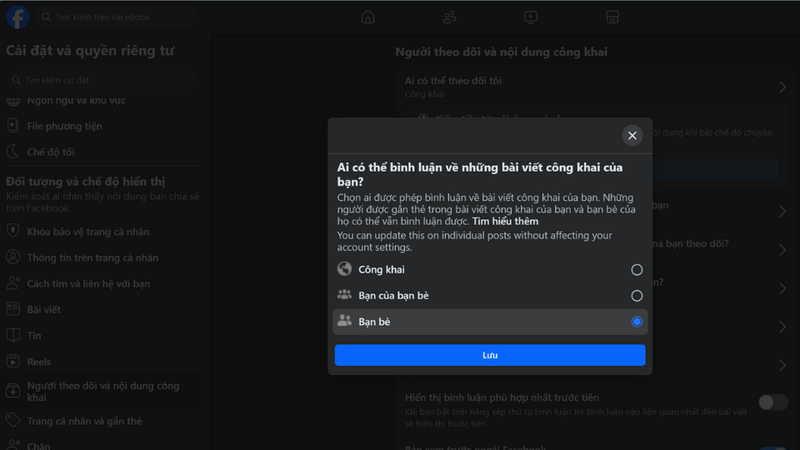The width and height of the screenshot is (800, 450).
Task: Open Bài viết settings
Action: (x=102, y=310)
